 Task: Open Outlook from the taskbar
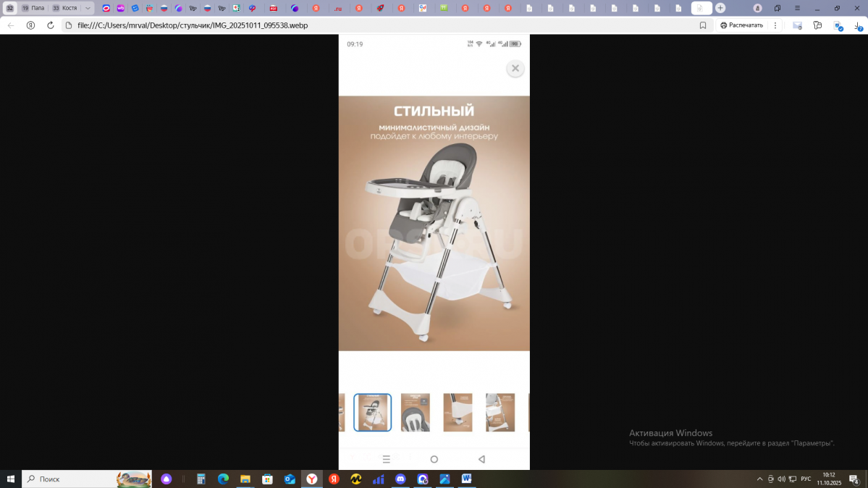point(290,479)
